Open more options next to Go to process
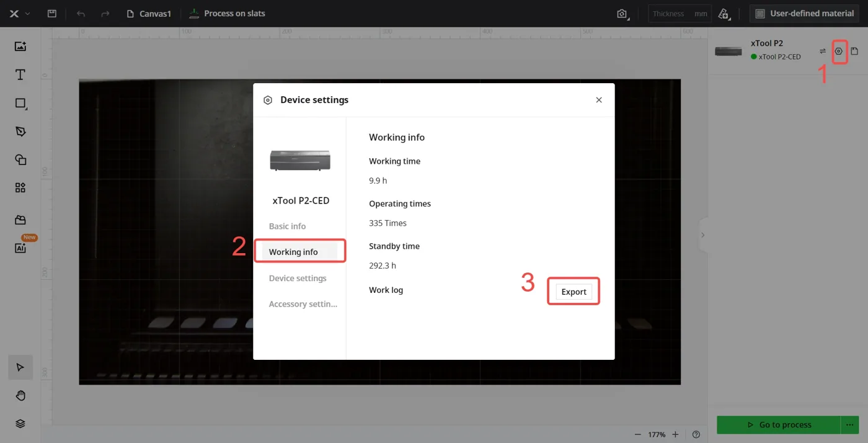 tap(850, 425)
